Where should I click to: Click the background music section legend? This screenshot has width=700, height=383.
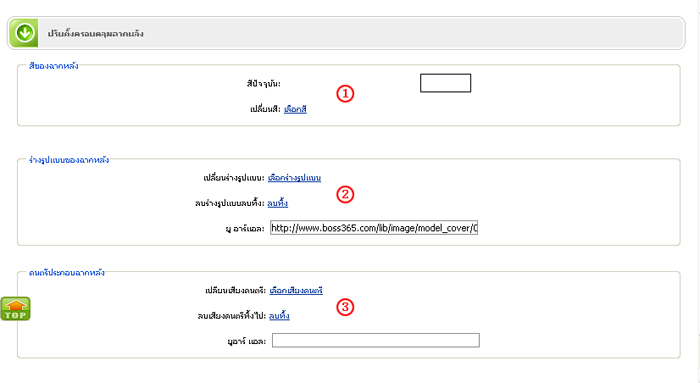(x=67, y=272)
